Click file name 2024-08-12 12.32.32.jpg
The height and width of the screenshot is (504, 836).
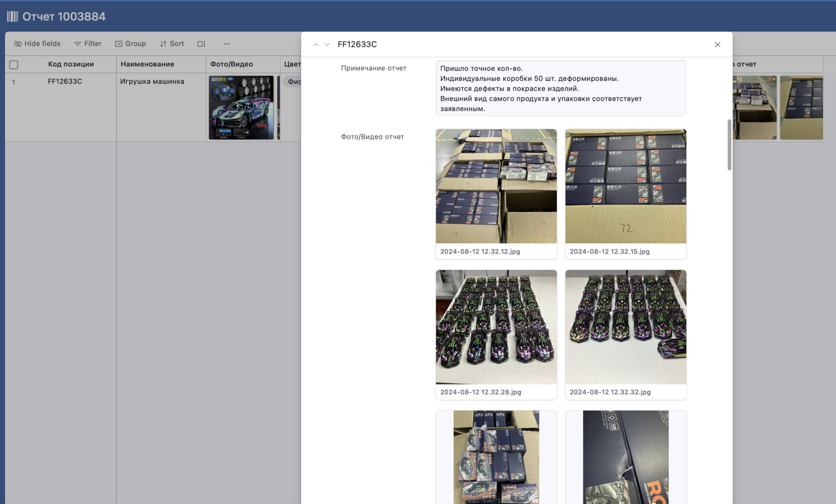coord(610,392)
